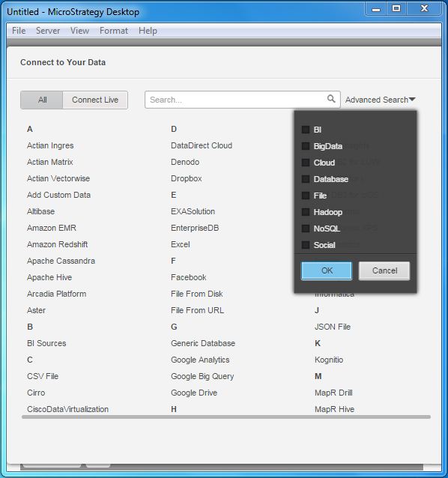Enable the Social filter checkbox
The height and width of the screenshot is (478, 448).
click(306, 245)
